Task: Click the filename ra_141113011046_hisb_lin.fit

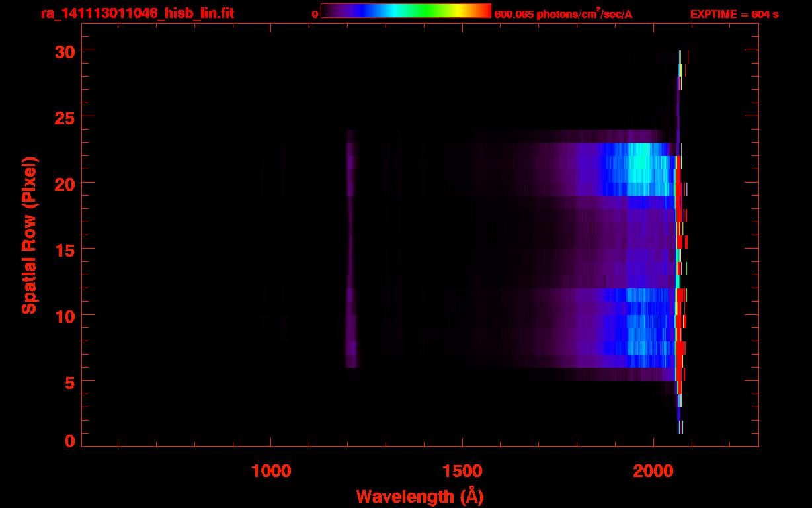Action: [x=137, y=13]
